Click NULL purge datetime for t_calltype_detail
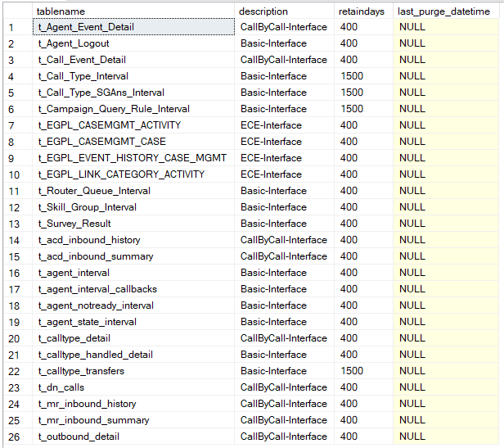The height and width of the screenshot is (448, 504). click(446, 338)
